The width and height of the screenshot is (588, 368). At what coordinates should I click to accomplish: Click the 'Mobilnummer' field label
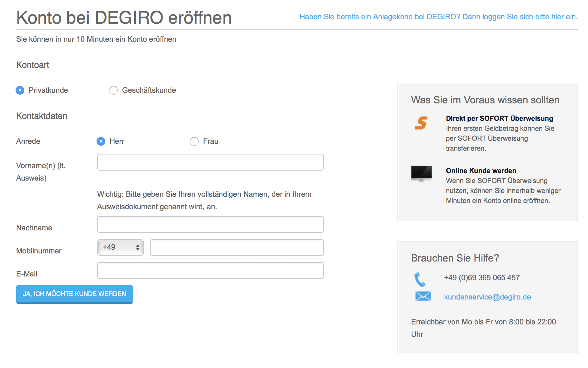point(39,251)
